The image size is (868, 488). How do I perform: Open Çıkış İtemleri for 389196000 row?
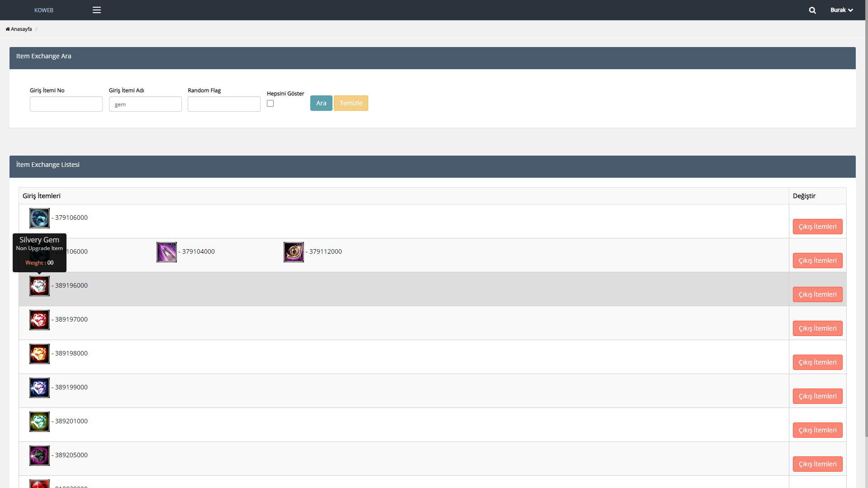tap(817, 294)
